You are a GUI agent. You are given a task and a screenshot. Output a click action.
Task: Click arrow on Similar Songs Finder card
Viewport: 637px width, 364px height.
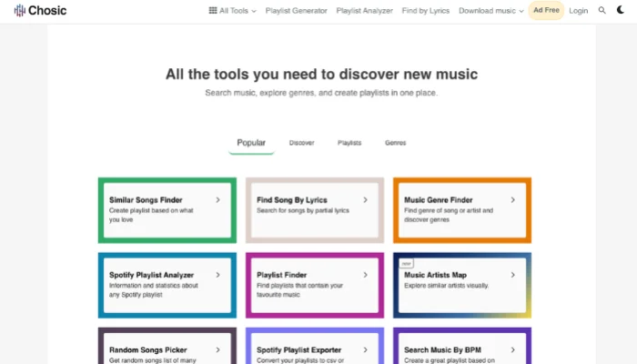point(218,200)
